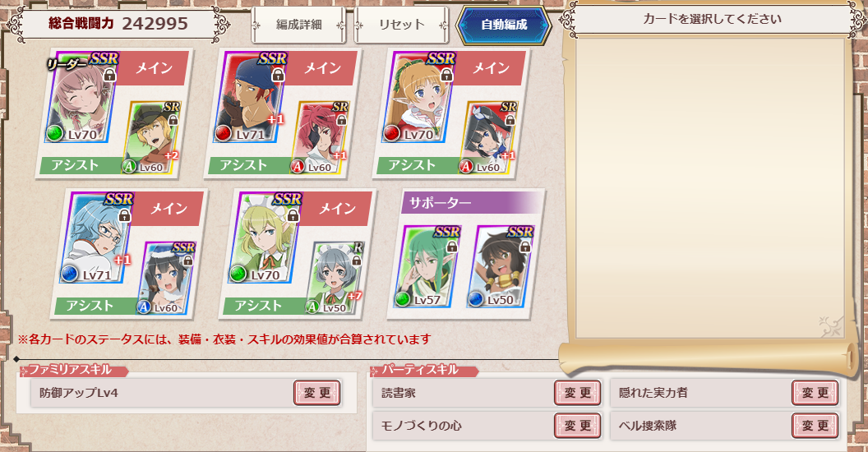Choose the glasses blue-haired SSR Lv71 main card
Screen dimensions: 868x452
(x=97, y=238)
